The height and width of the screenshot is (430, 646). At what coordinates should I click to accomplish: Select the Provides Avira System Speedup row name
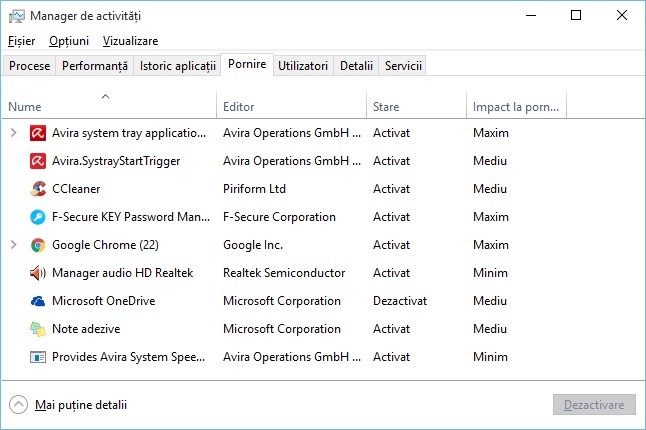(129, 357)
